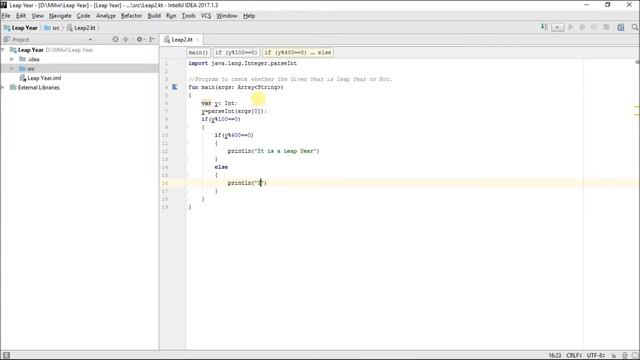This screenshot has width=640, height=360.
Task: Click the Scroll from Source target icon
Action: [116, 39]
